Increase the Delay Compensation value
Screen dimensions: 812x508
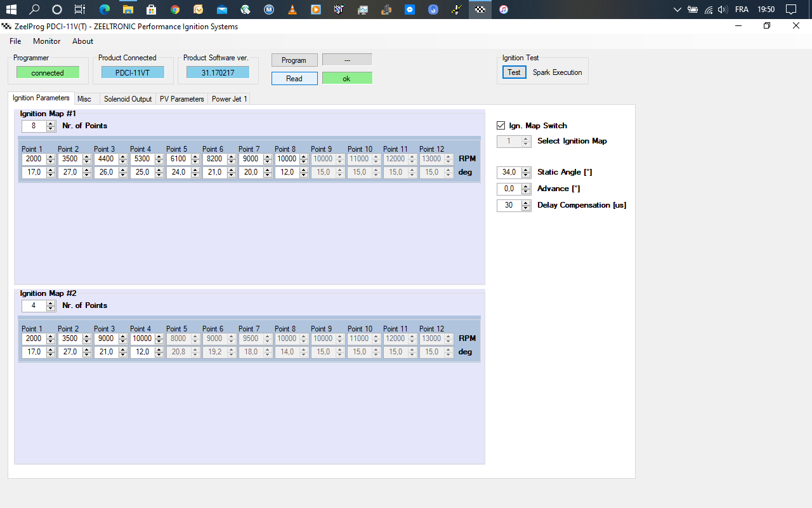tap(526, 203)
